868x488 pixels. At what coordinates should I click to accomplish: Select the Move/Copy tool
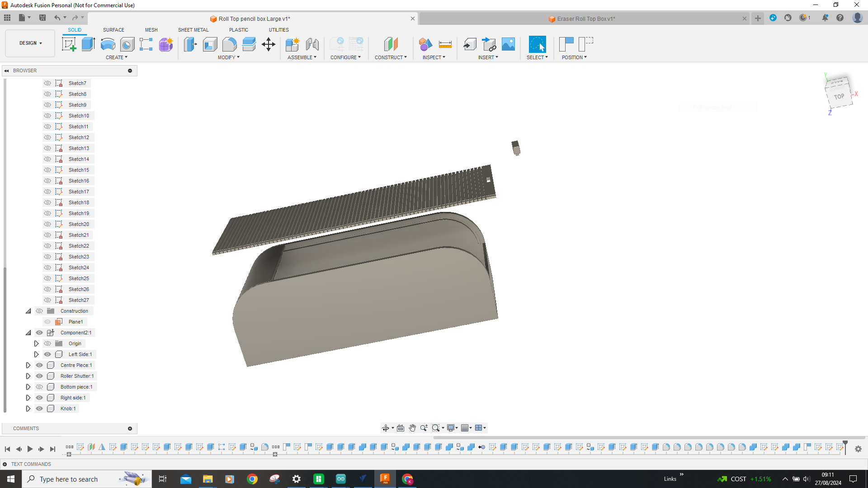point(269,44)
